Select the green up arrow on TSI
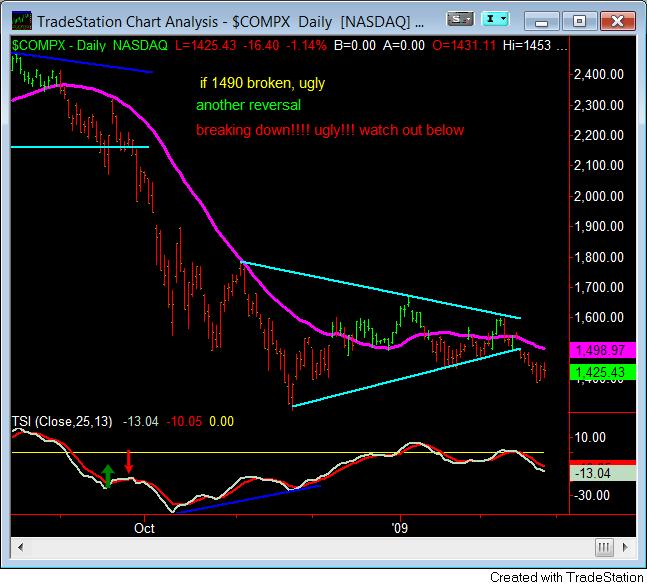This screenshot has height=585, width=647. pyautogui.click(x=108, y=476)
